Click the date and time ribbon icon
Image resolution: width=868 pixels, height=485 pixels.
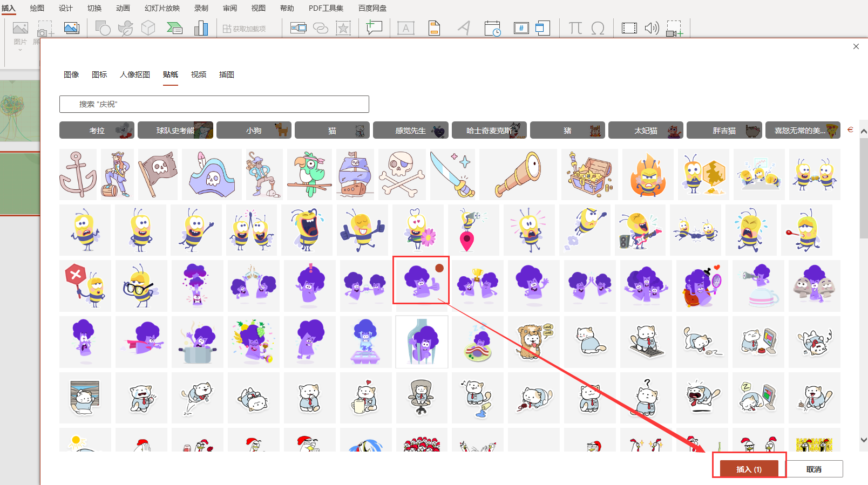point(492,28)
